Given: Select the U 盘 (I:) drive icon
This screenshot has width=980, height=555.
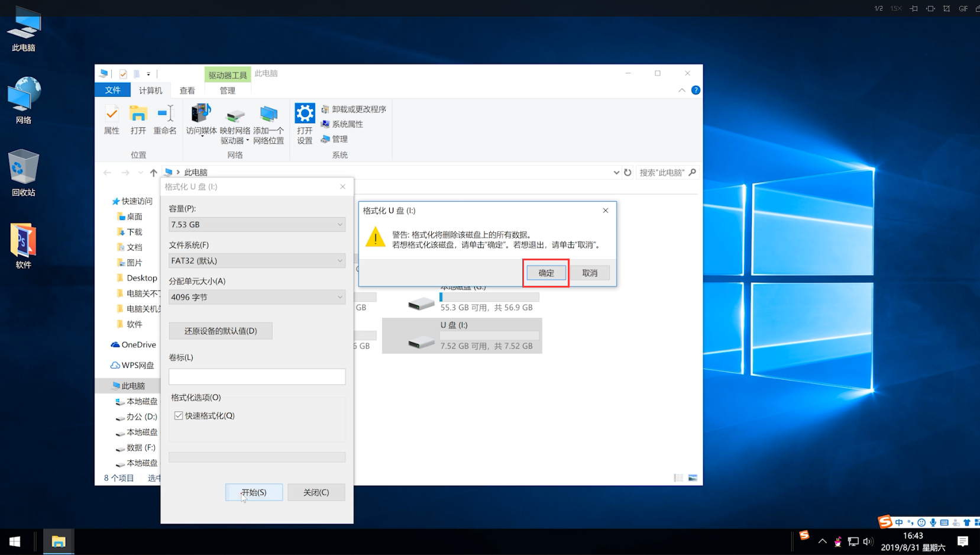Looking at the screenshot, I should [421, 341].
